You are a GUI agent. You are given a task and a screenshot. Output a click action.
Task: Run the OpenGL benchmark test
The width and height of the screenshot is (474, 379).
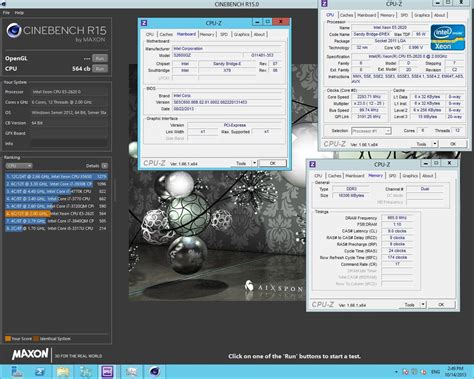click(x=100, y=58)
